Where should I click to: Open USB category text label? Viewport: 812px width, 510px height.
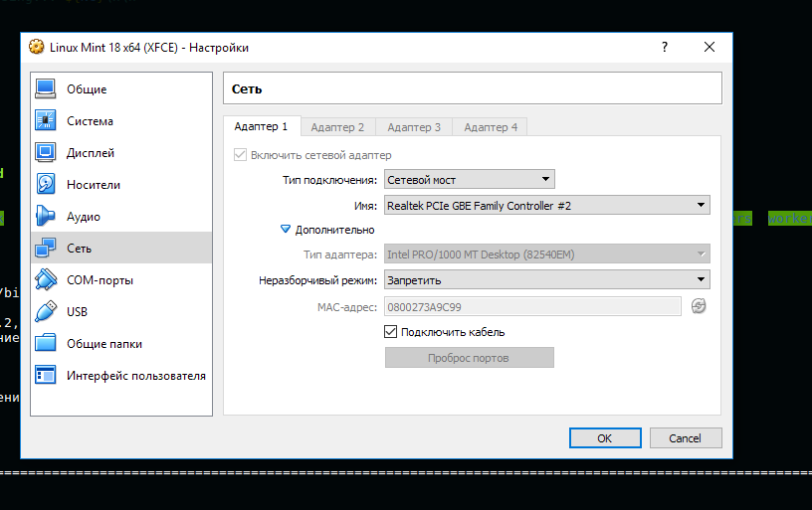[x=77, y=312]
